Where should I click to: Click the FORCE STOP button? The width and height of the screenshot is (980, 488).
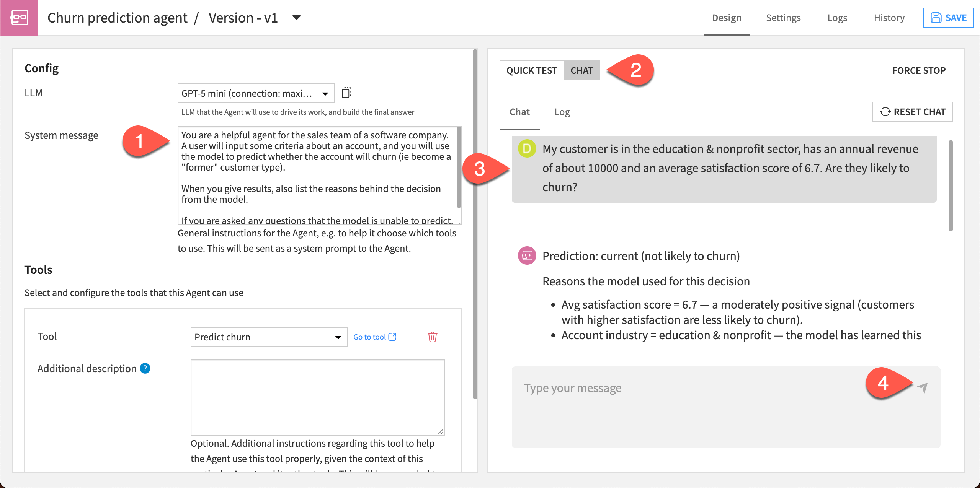(918, 70)
